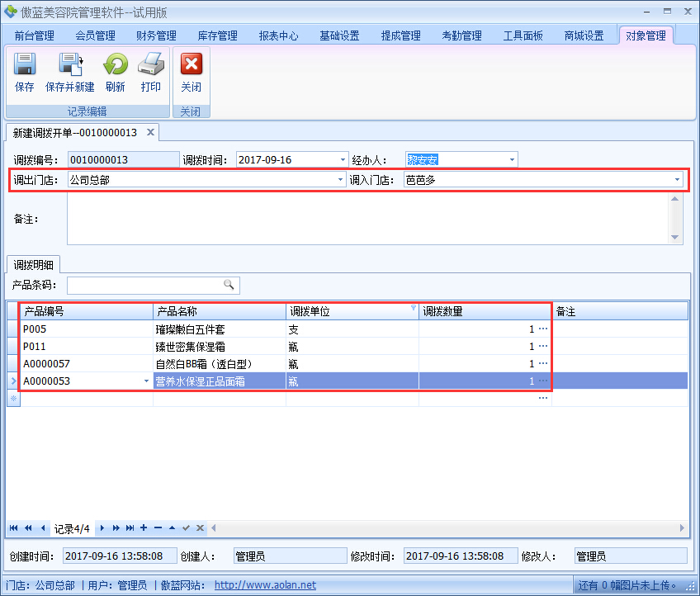The width and height of the screenshot is (700, 596).
Task: Delete record using the minus navigator icon
Action: pyautogui.click(x=158, y=528)
